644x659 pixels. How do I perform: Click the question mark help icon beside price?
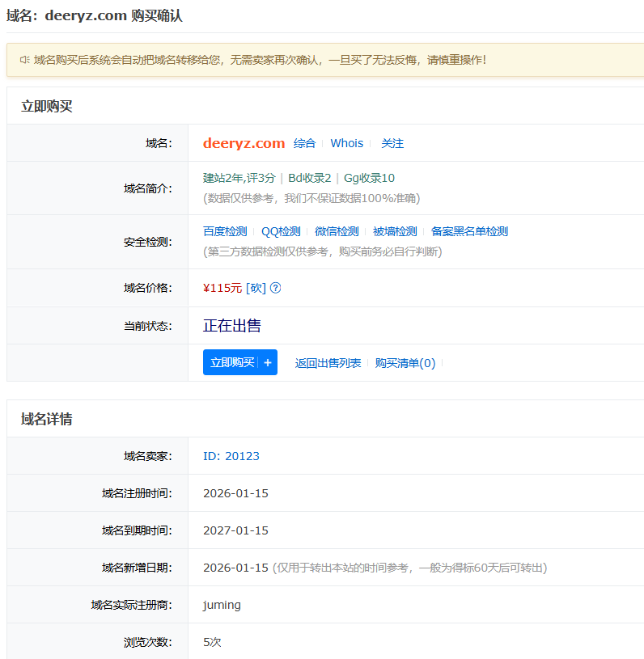pos(275,288)
